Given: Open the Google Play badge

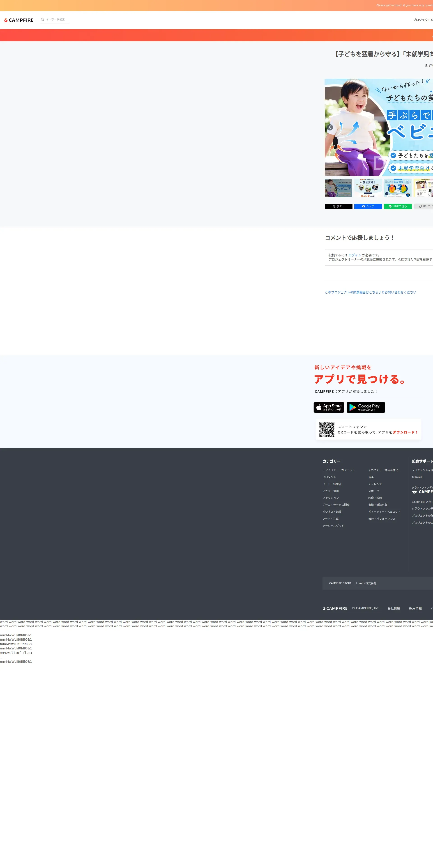Looking at the screenshot, I should (x=366, y=407).
